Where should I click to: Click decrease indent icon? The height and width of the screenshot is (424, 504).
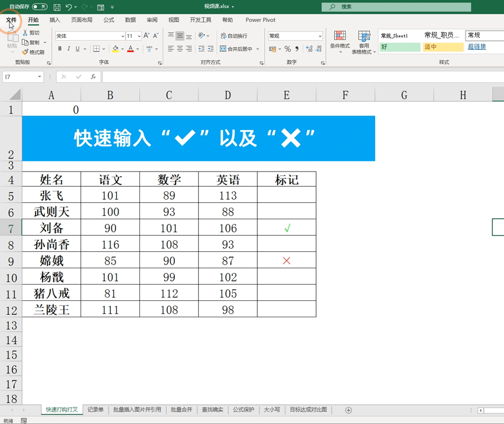[201, 48]
